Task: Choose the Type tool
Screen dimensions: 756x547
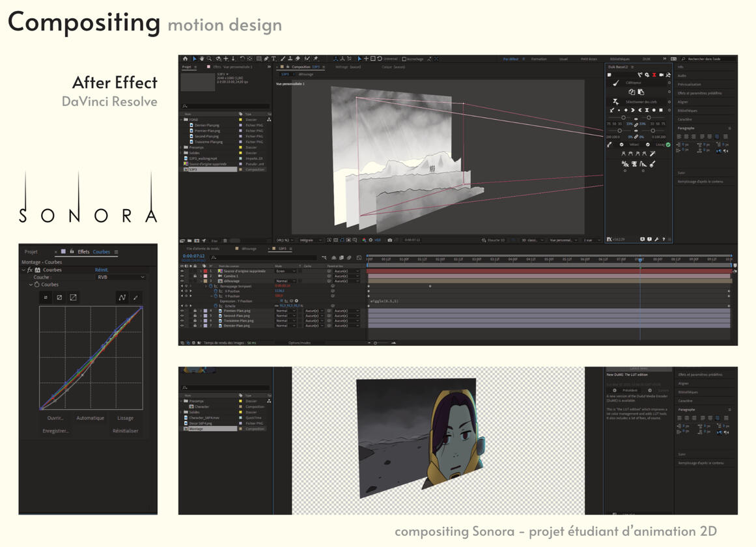Action: (x=273, y=59)
